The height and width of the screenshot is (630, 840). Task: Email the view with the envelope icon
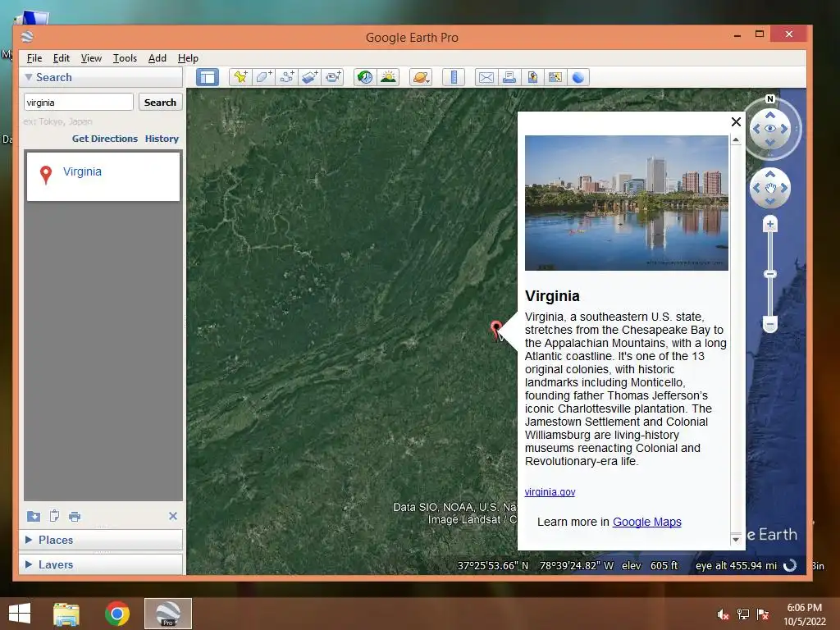point(486,77)
